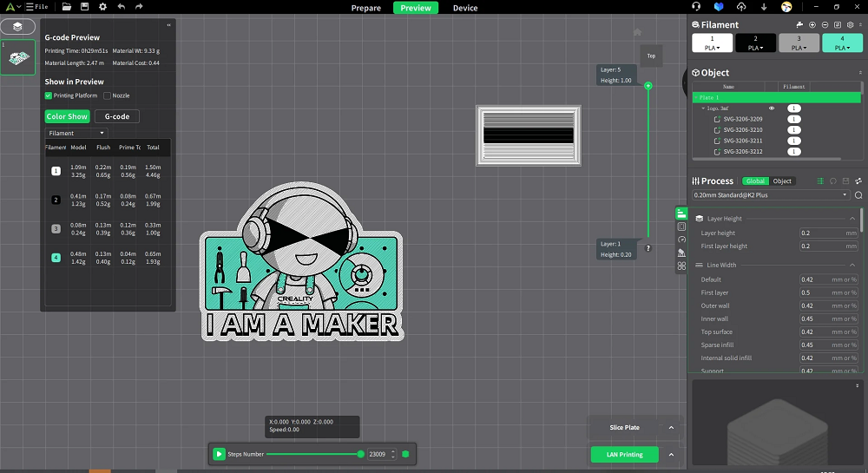The height and width of the screenshot is (473, 868).
Task: Switch to the Device tab
Action: [x=465, y=8]
